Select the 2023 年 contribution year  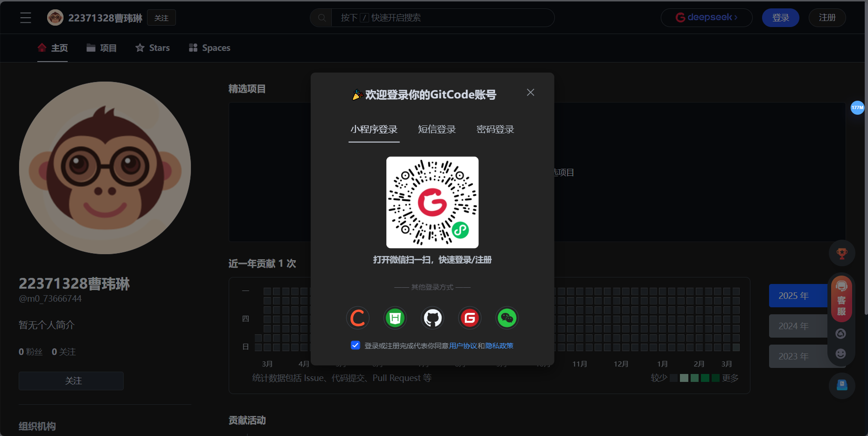[x=798, y=356]
